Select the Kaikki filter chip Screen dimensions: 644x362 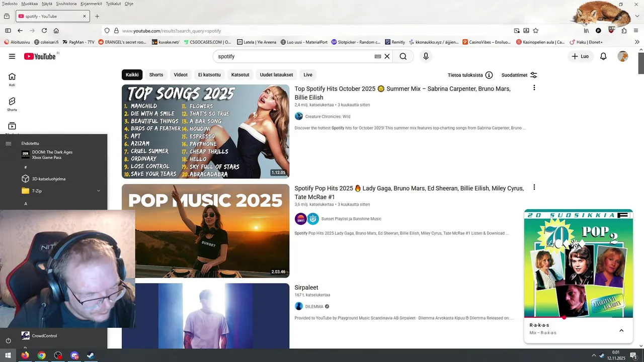pyautogui.click(x=132, y=75)
